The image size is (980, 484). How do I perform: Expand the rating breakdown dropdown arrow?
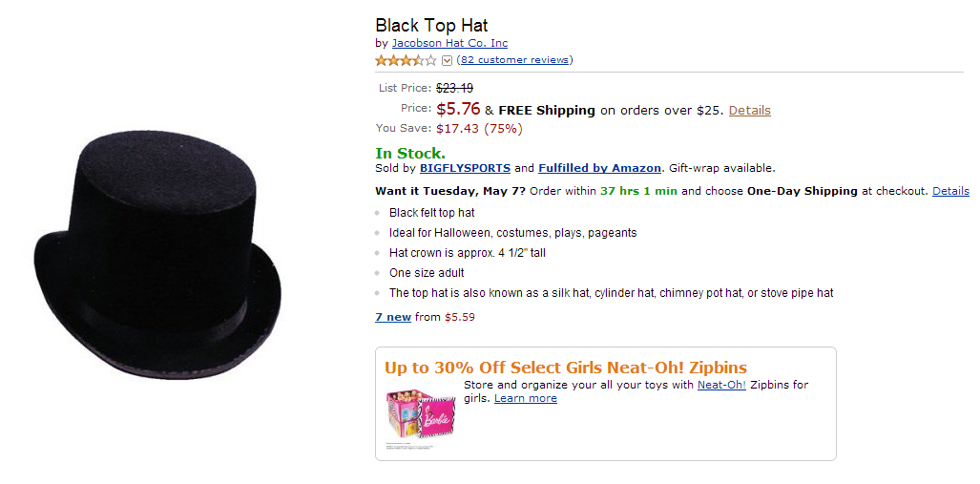(447, 60)
